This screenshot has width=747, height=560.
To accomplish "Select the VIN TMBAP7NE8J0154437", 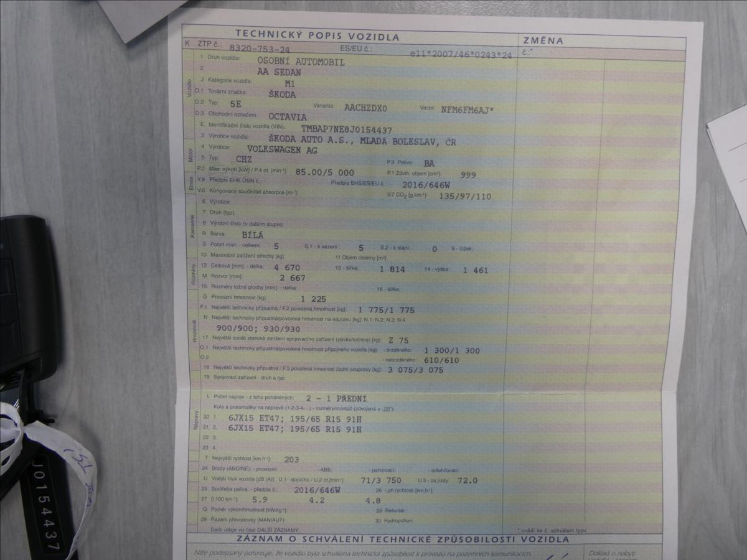I will (x=347, y=129).
